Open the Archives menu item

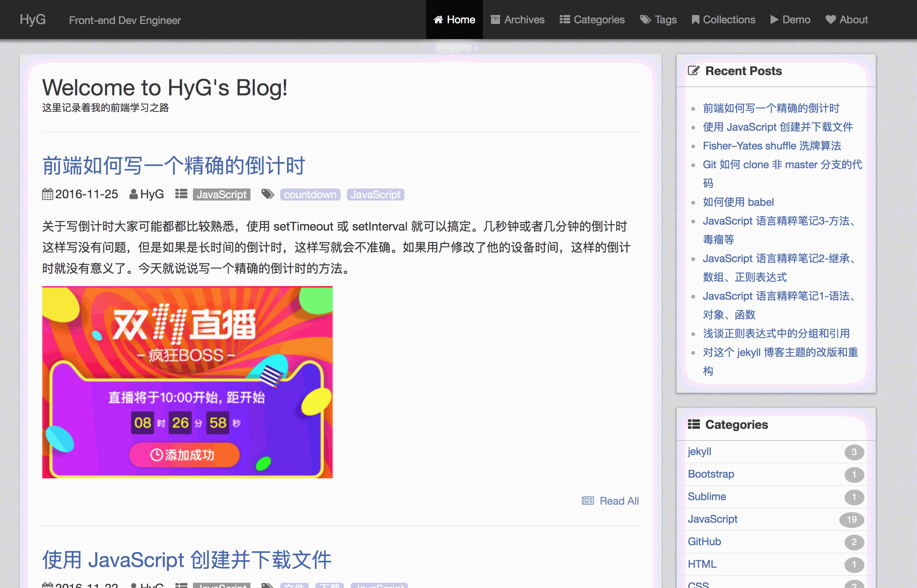pyautogui.click(x=524, y=20)
